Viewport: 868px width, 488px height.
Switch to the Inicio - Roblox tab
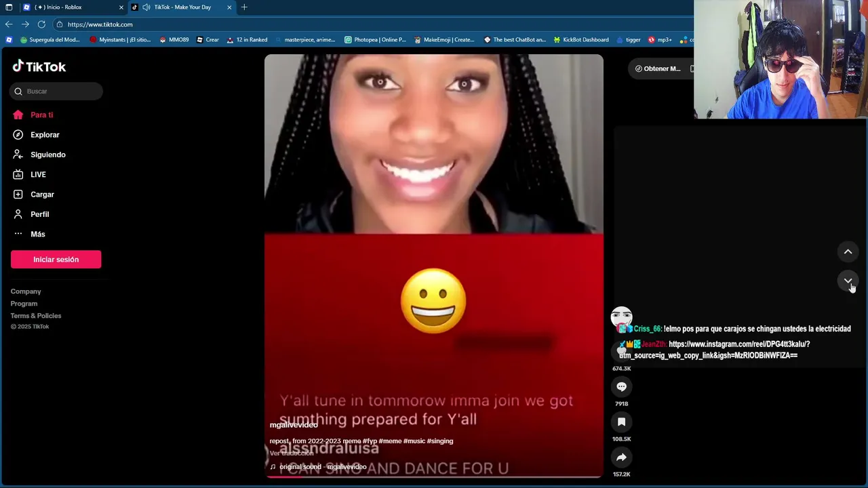pyautogui.click(x=73, y=7)
